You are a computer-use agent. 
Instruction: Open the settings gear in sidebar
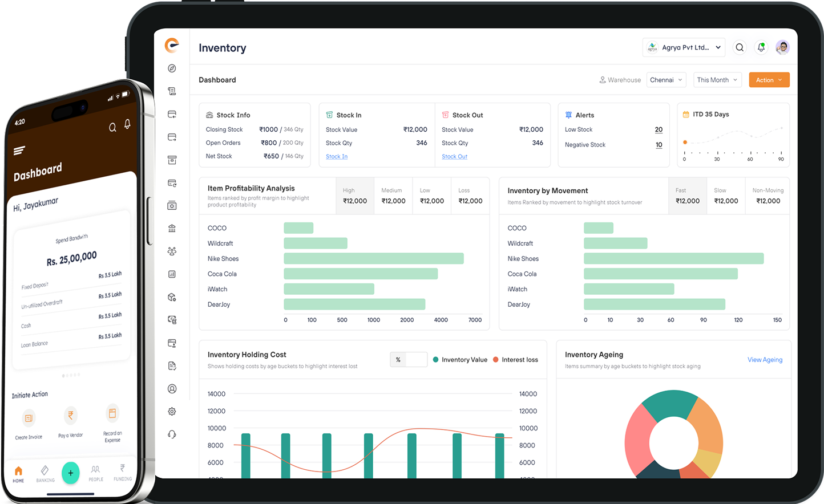click(172, 412)
